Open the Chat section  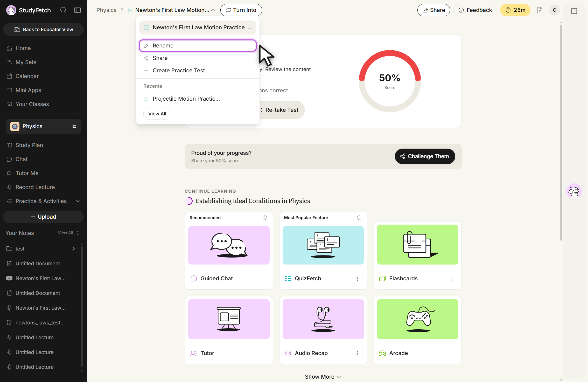[x=43, y=159]
